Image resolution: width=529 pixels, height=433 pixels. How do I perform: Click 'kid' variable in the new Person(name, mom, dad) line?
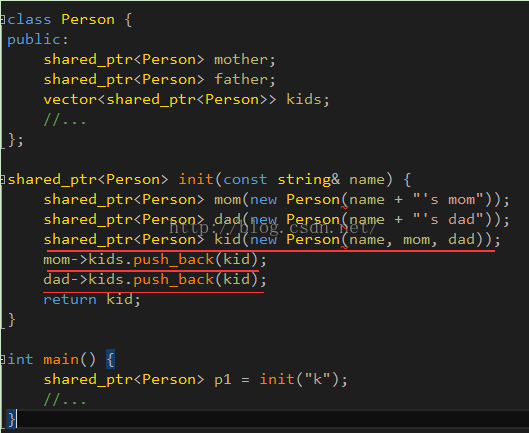click(227, 239)
